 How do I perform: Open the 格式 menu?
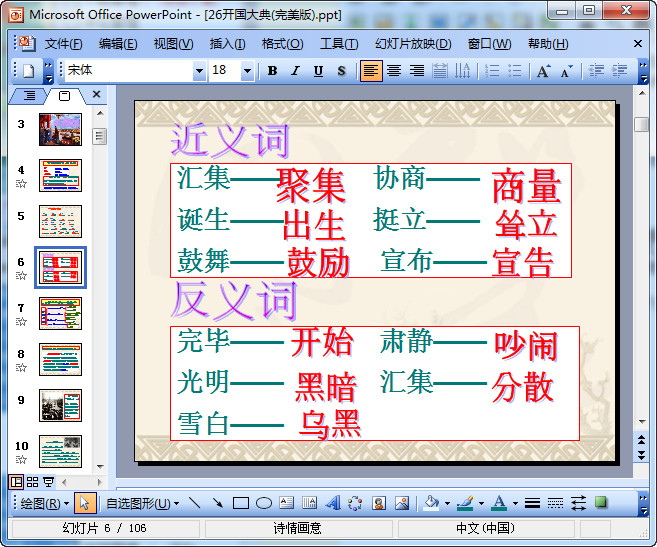282,44
